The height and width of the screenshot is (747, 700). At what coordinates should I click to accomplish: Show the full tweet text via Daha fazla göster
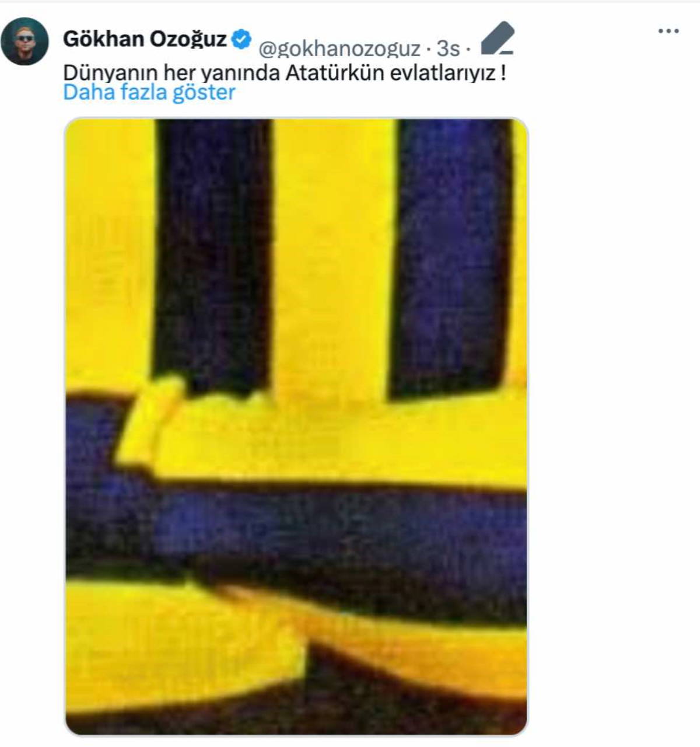(x=149, y=92)
